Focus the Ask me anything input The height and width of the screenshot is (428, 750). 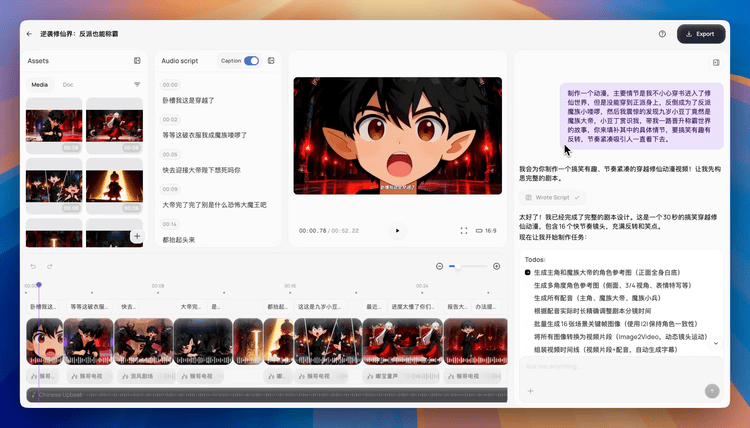[x=620, y=367]
